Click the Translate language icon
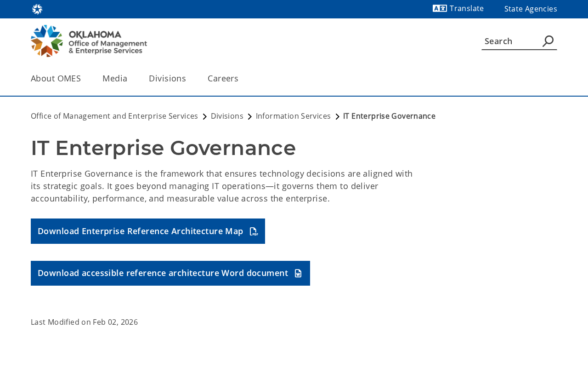588x368 pixels. (x=439, y=8)
